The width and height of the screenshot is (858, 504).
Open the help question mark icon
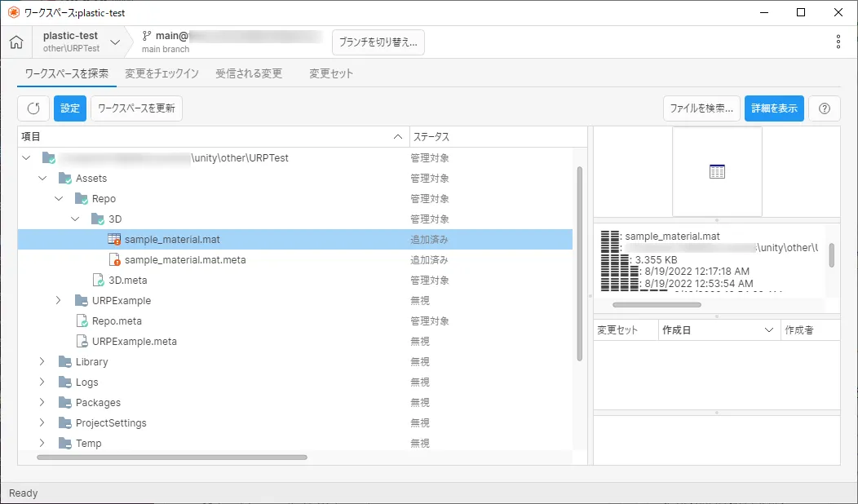(x=824, y=108)
